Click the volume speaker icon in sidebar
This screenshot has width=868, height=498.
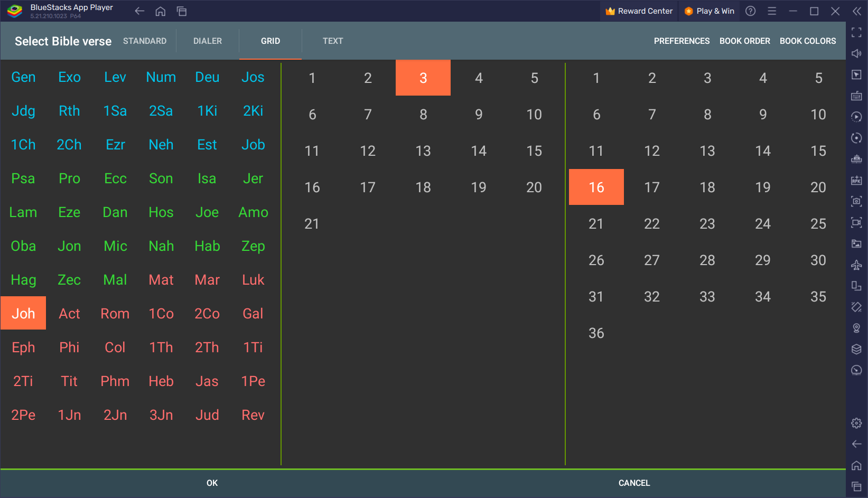(x=857, y=53)
